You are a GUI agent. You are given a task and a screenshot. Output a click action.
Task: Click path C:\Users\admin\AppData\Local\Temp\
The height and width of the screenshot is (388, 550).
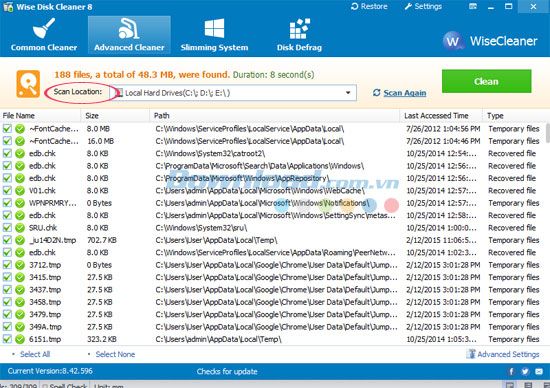pos(218,339)
